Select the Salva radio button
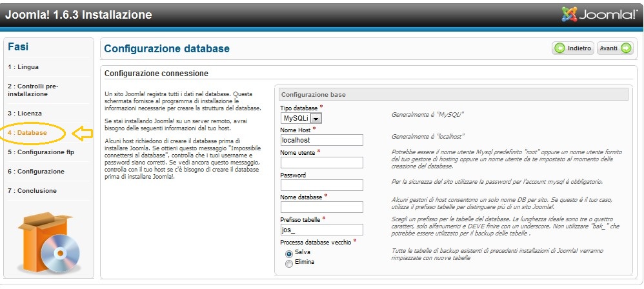 coord(289,254)
